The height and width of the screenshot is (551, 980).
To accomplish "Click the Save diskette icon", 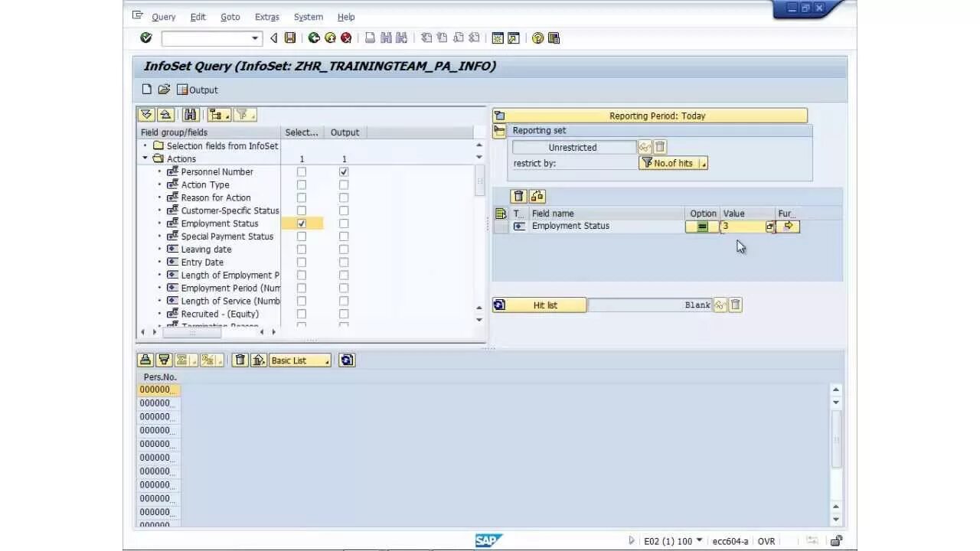I will point(290,37).
